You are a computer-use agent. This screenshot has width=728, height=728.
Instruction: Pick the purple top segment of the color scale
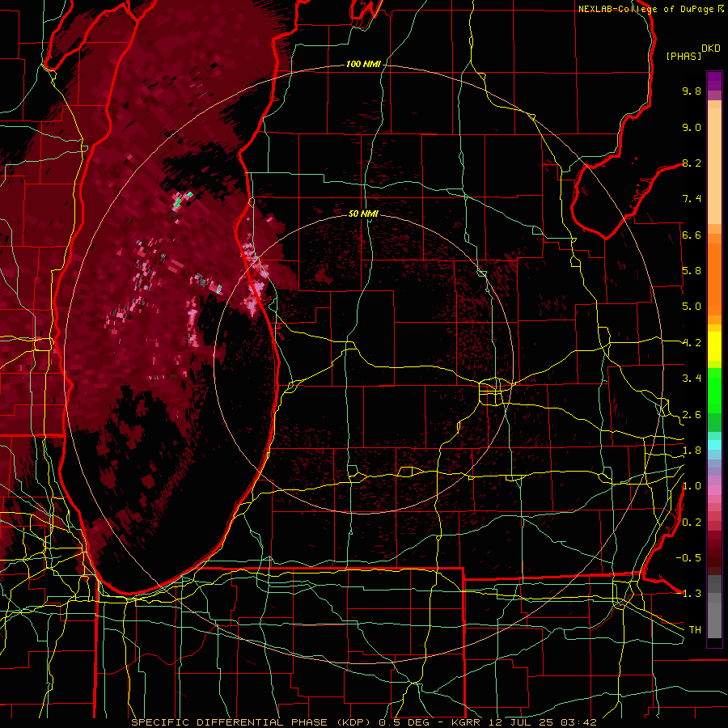(714, 81)
